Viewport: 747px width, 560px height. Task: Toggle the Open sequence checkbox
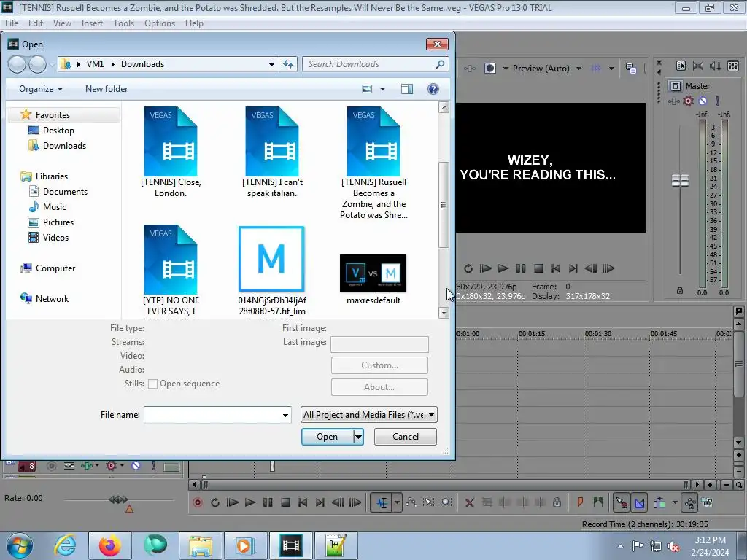[152, 384]
